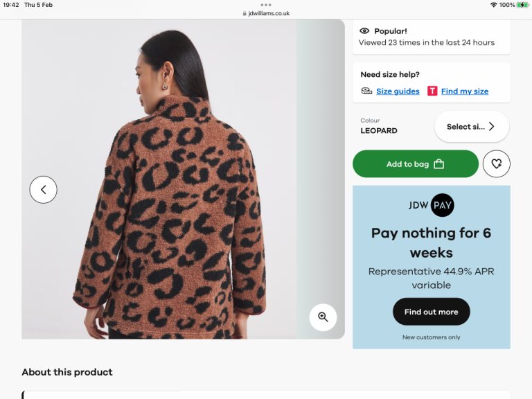Screen dimensions: 532x399
Task: Click the red T icon for Find my size
Action: (432, 91)
